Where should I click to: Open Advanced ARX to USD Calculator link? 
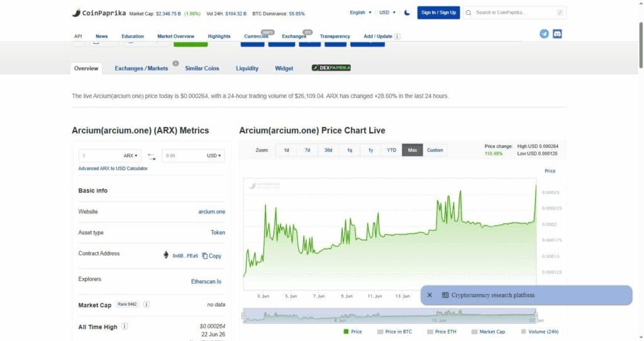pyautogui.click(x=113, y=169)
